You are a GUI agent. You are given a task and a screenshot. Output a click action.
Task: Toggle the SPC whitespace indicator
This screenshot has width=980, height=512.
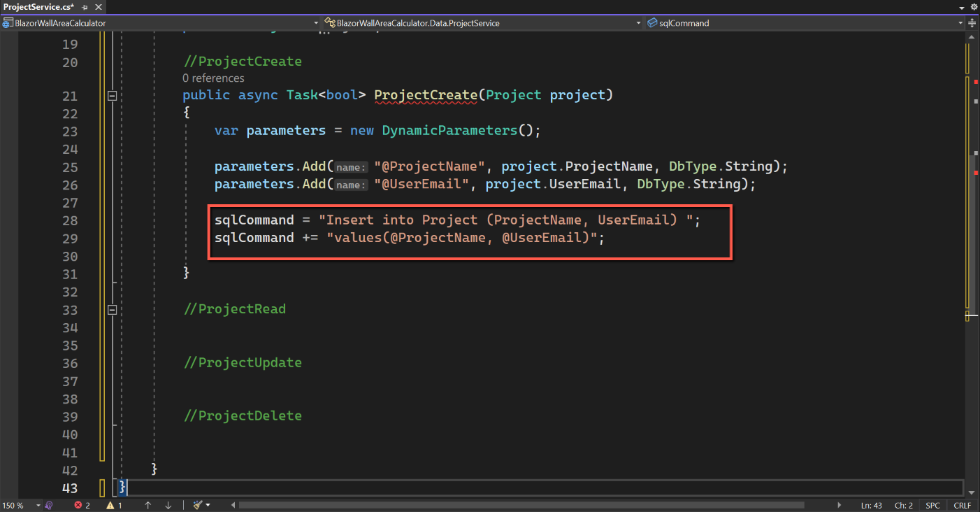[x=933, y=505]
